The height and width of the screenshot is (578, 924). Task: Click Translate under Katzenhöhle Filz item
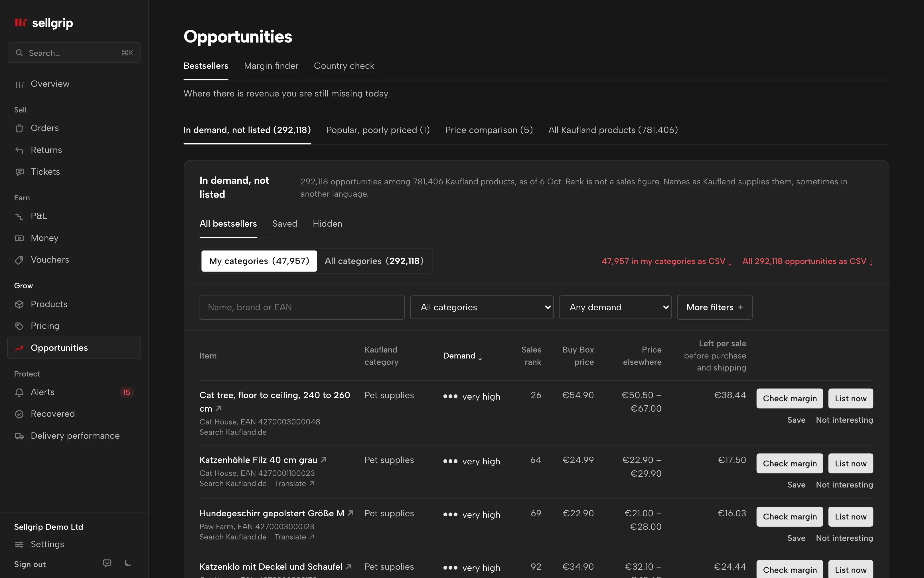pos(294,484)
